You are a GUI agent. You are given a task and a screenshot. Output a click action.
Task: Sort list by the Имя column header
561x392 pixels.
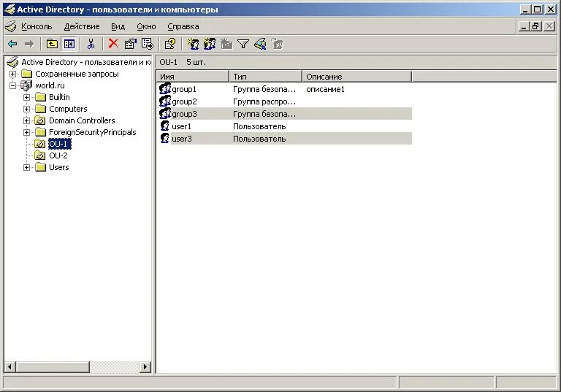[x=193, y=77]
